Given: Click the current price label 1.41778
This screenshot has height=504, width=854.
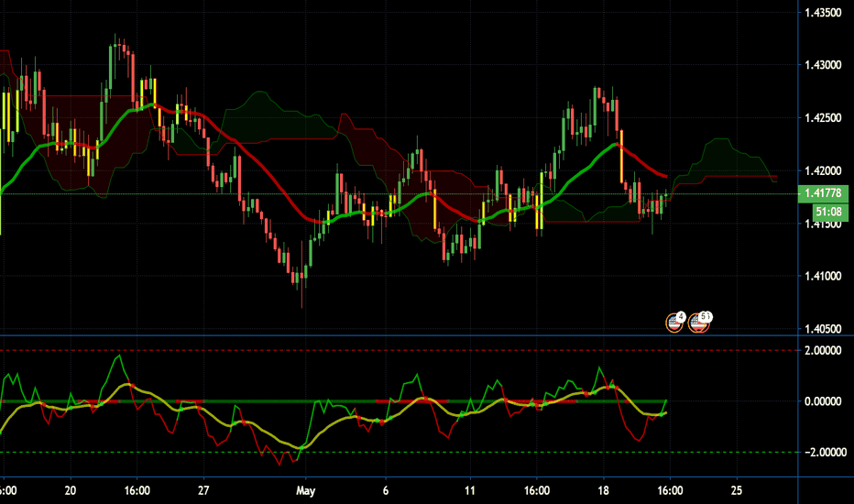Looking at the screenshot, I should pos(823,193).
